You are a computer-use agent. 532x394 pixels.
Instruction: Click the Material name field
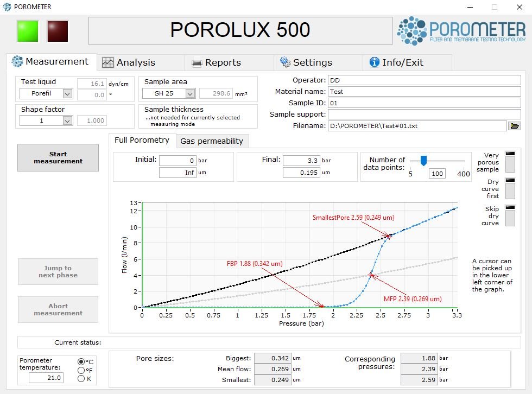coord(425,92)
